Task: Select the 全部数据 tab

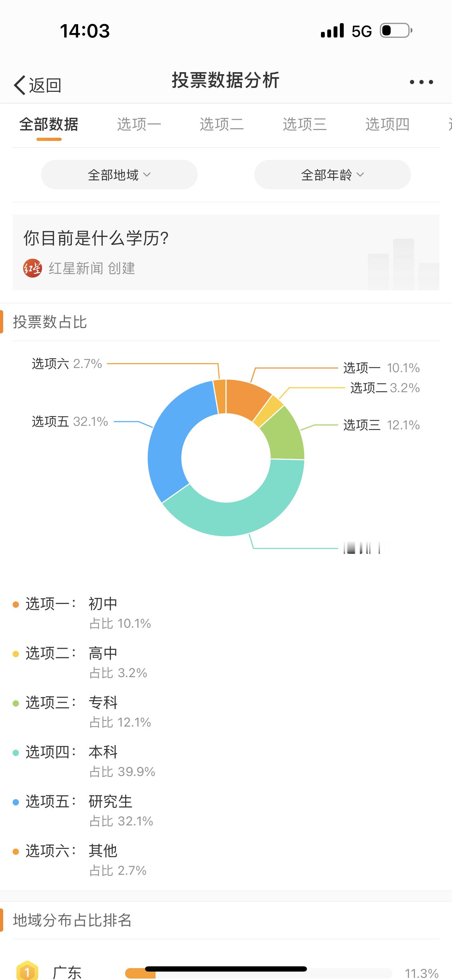Action: click(49, 124)
